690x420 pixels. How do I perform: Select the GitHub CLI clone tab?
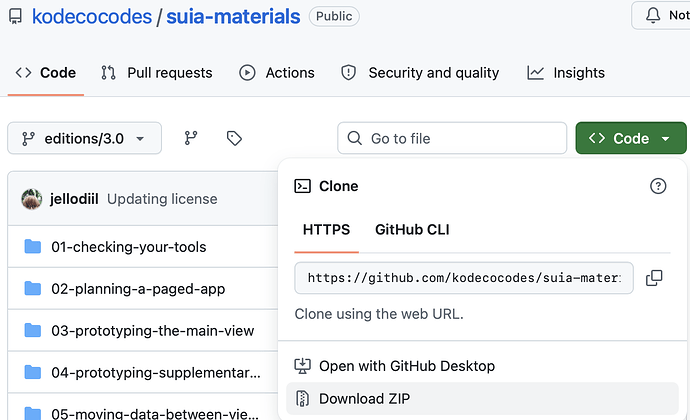tap(412, 230)
